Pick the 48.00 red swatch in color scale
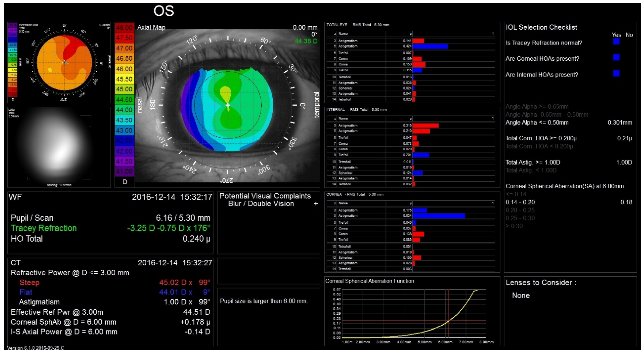Viewport: 644px width, 354px height. tap(125, 28)
